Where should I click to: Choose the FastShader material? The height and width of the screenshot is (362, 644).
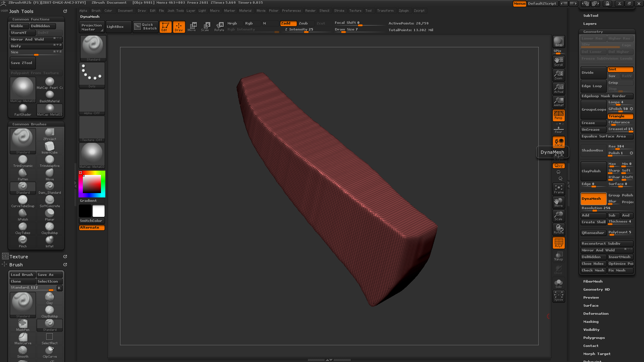pos(23,110)
